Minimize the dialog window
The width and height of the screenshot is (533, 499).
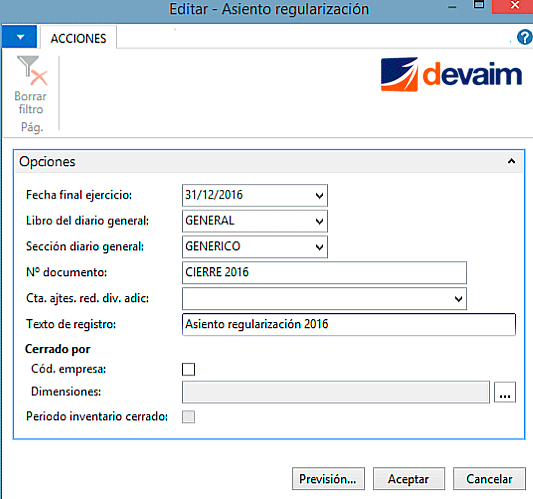[452, 7]
